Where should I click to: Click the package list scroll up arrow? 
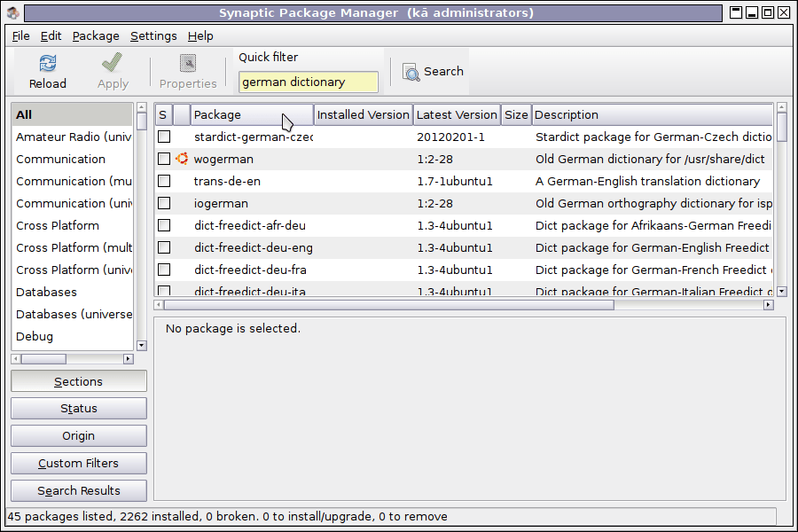[x=782, y=107]
